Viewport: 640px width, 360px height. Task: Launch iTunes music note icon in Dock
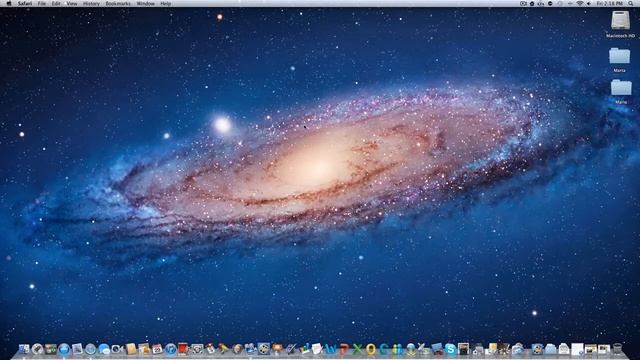[171, 349]
